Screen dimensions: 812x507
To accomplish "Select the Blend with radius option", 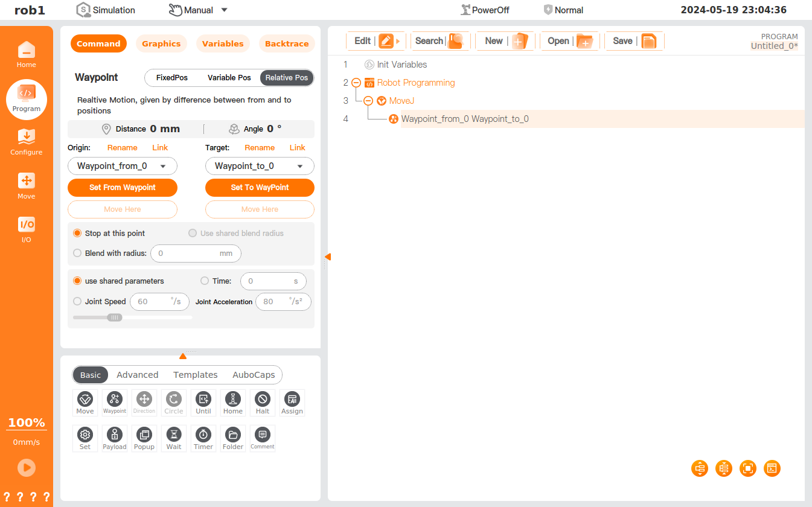I will coord(77,253).
